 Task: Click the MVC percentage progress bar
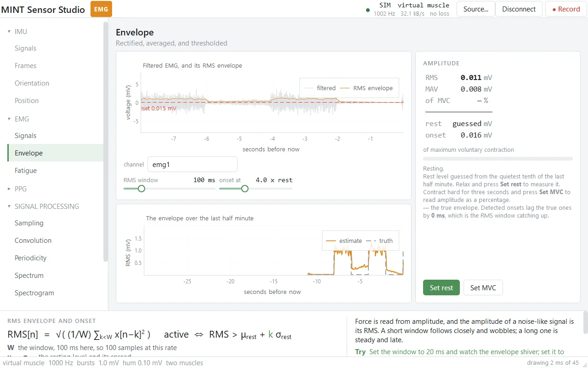click(x=498, y=159)
